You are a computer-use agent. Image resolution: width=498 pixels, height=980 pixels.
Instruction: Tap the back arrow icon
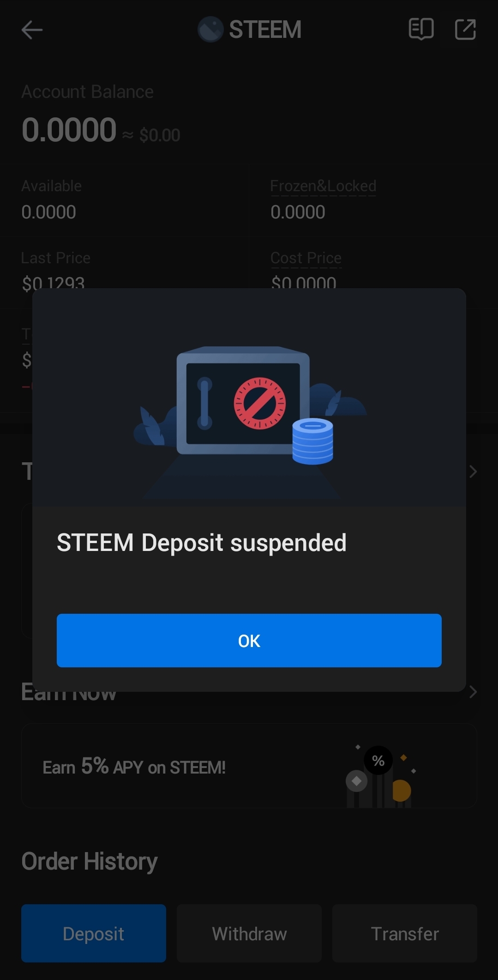32,30
